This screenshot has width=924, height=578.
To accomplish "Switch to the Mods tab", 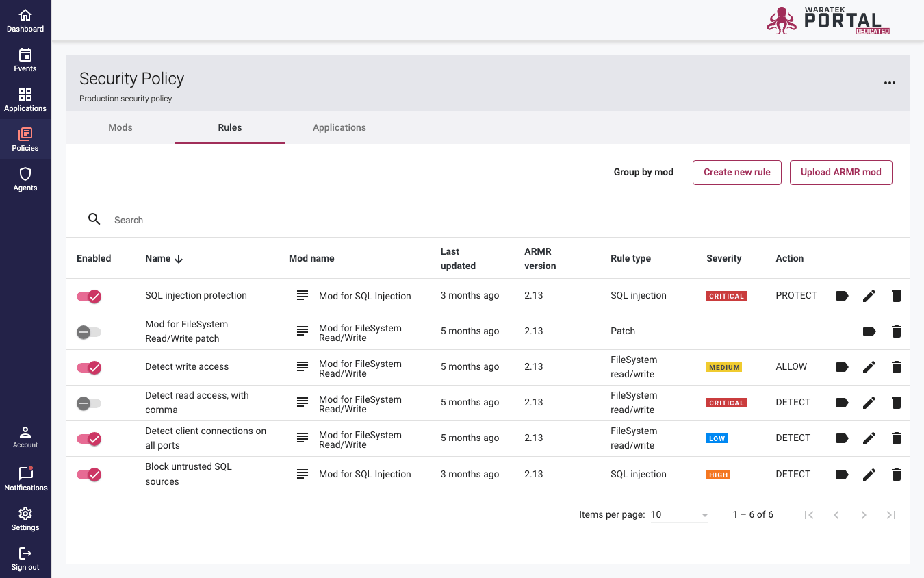I will [x=120, y=127].
